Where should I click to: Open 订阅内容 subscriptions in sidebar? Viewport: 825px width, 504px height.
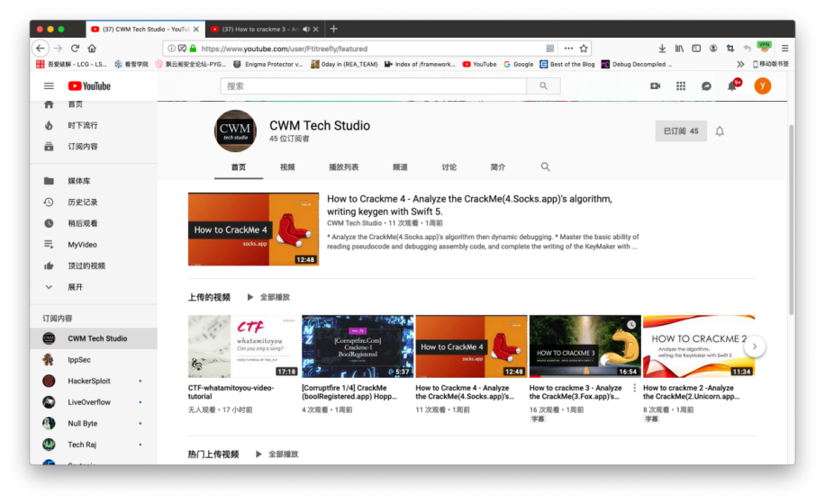93,146
